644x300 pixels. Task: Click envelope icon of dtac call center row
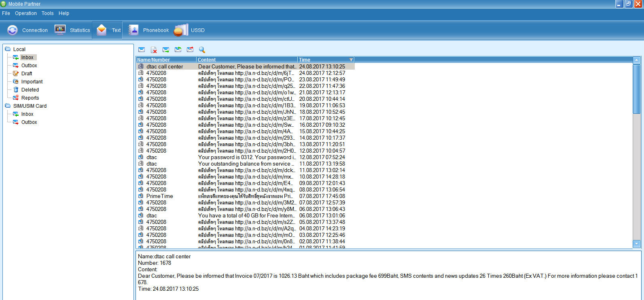(x=141, y=66)
